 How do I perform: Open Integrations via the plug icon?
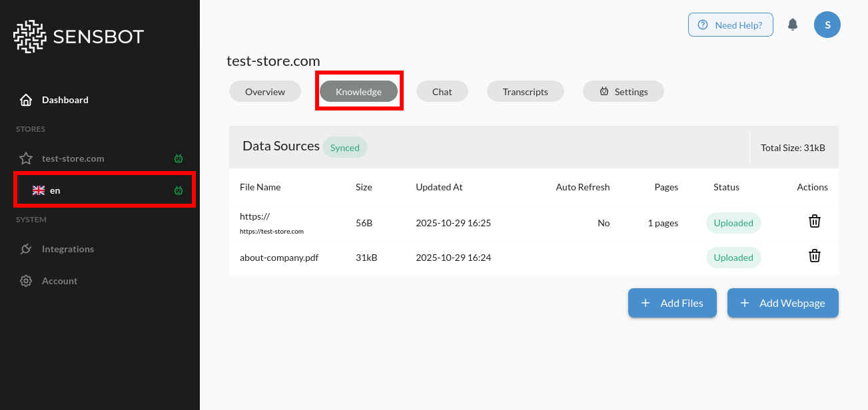[x=25, y=248]
